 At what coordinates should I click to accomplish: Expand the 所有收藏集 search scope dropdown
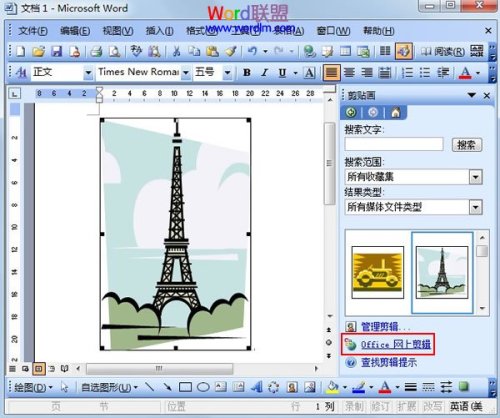coord(476,177)
